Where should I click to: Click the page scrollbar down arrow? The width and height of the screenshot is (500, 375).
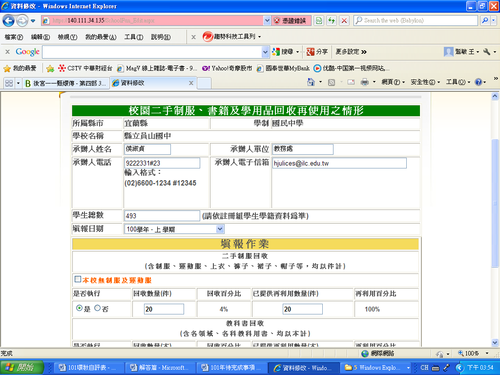tap(495, 342)
